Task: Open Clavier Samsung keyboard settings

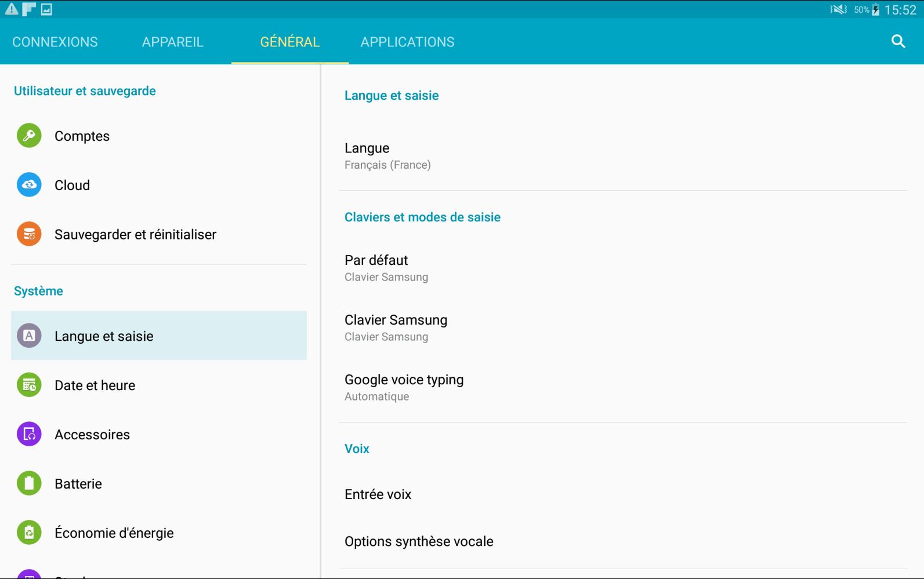Action: (623, 327)
